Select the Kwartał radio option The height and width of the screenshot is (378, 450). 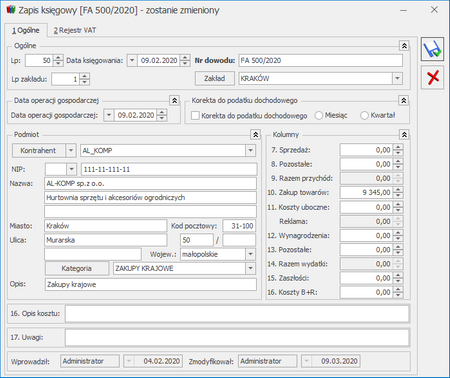[x=364, y=115]
